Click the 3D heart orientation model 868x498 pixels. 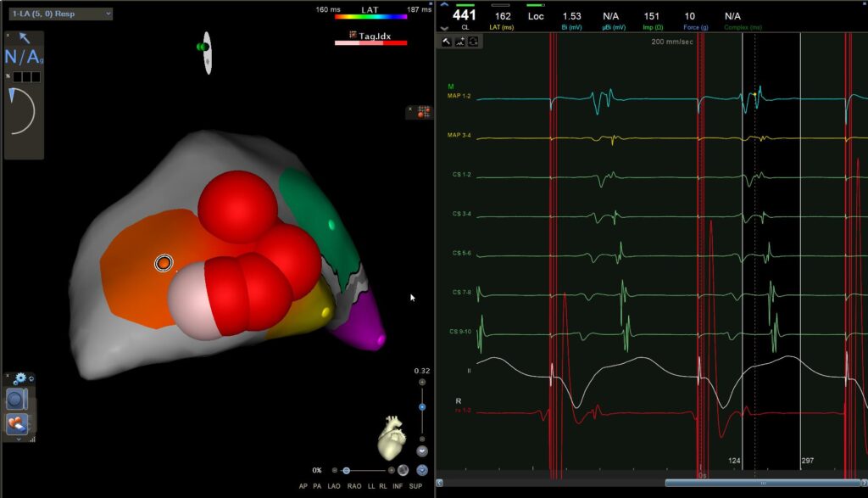(391, 437)
